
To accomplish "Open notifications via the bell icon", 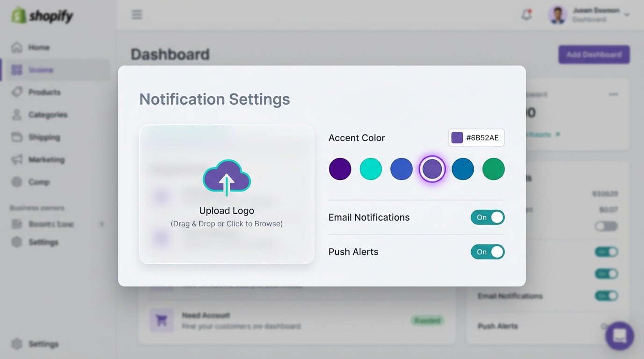I will coord(526,14).
